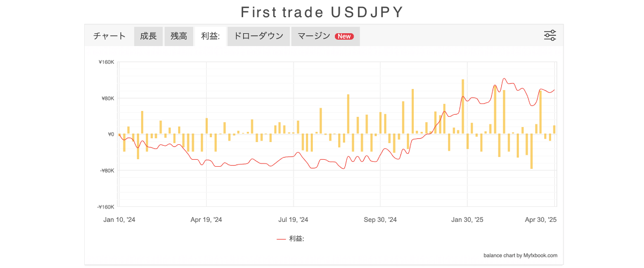644x268 pixels.
Task: Click the Sep 30, '24 date label
Action: (x=380, y=220)
